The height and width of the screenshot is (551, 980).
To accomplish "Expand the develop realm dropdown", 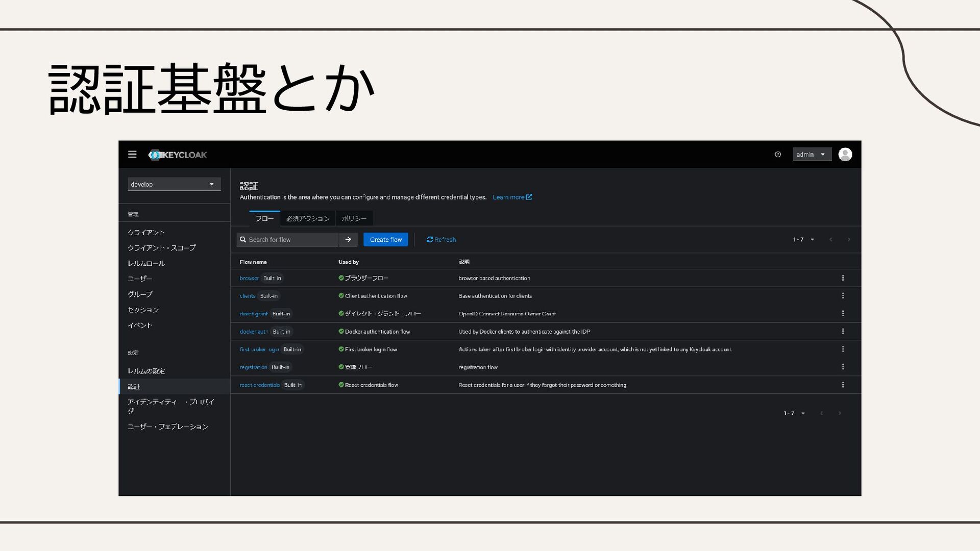I will coord(174,184).
